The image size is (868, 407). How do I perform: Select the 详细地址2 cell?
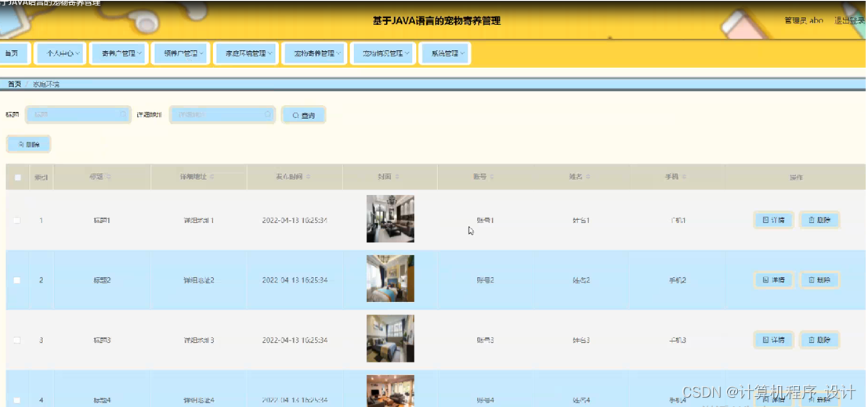(199, 280)
